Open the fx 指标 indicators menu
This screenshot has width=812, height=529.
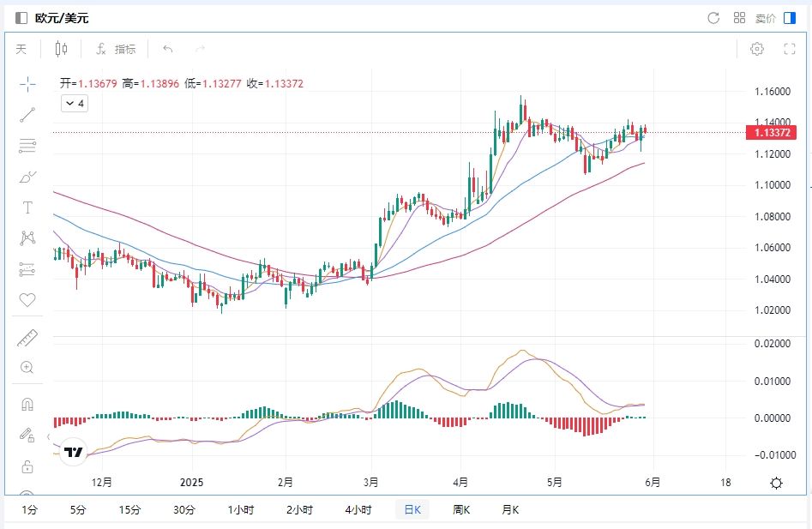116,49
